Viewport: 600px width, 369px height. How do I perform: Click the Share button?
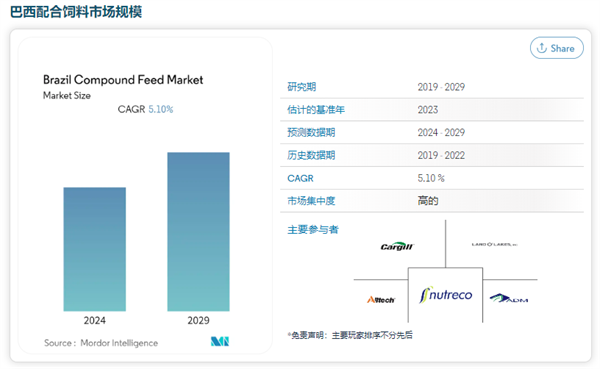pyautogui.click(x=556, y=48)
